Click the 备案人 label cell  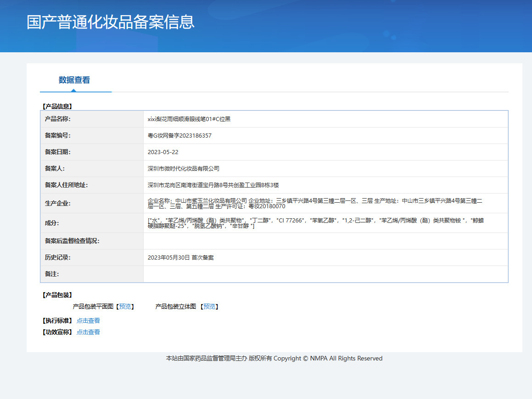[92, 168]
